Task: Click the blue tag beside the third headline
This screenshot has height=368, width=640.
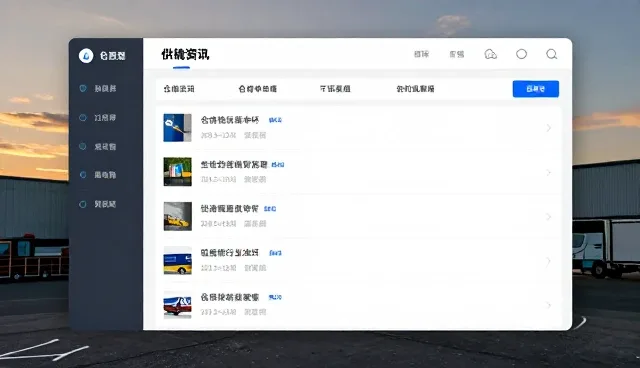Action: [270, 209]
